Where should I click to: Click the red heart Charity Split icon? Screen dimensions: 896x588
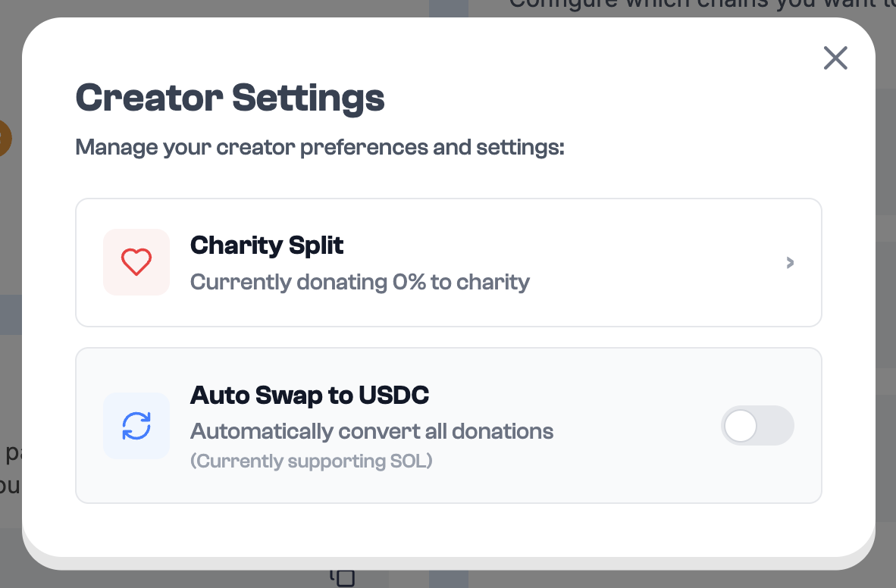(x=136, y=262)
